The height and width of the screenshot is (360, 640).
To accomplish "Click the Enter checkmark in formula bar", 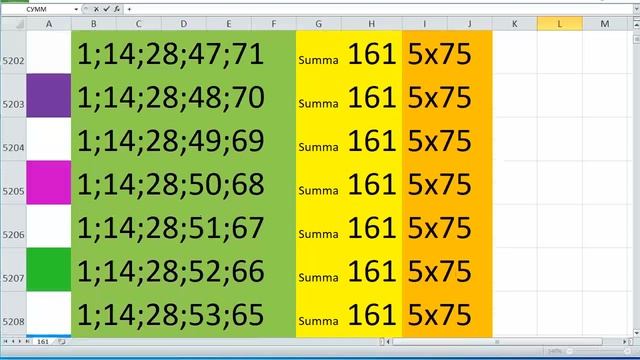I will (106, 9).
